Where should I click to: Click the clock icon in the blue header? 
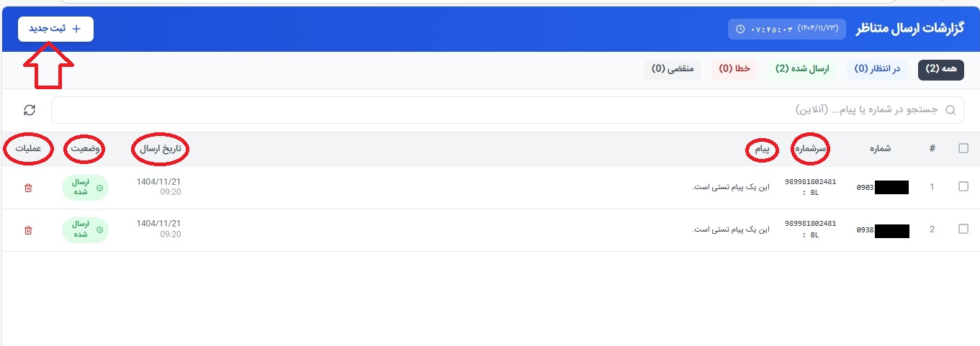[x=742, y=29]
